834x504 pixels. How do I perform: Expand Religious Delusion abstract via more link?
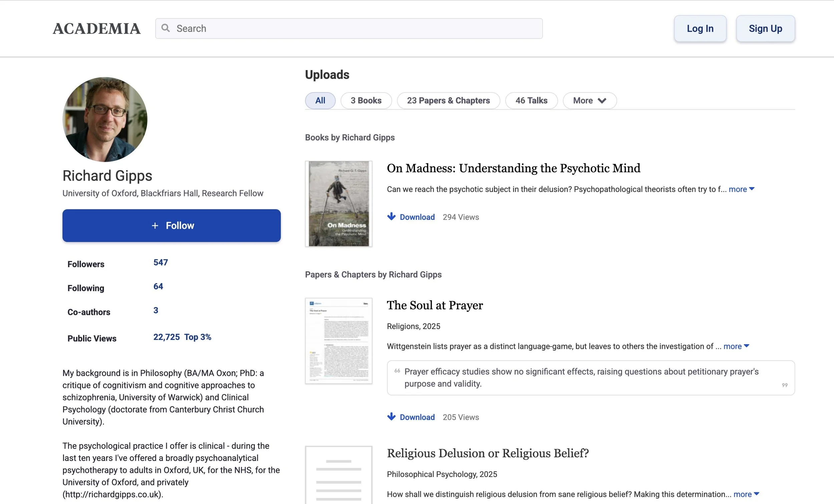coord(746,494)
